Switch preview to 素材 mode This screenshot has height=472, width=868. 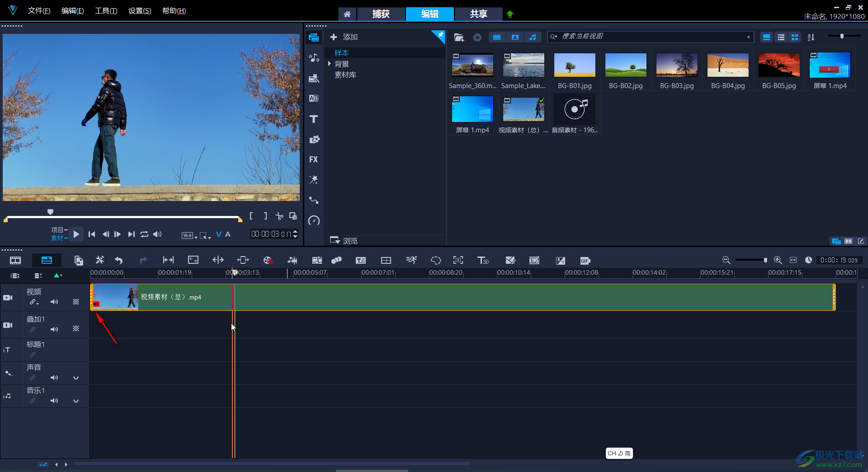57,238
